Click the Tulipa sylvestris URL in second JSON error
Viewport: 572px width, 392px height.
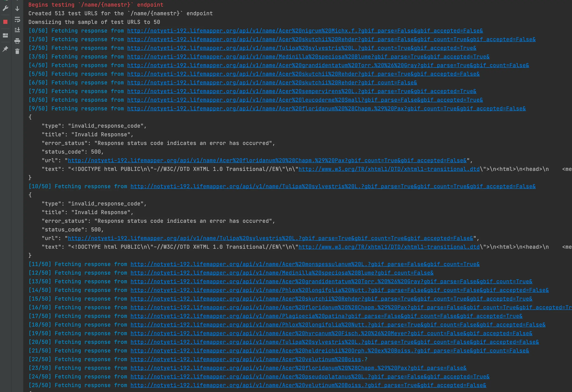[x=270, y=238]
